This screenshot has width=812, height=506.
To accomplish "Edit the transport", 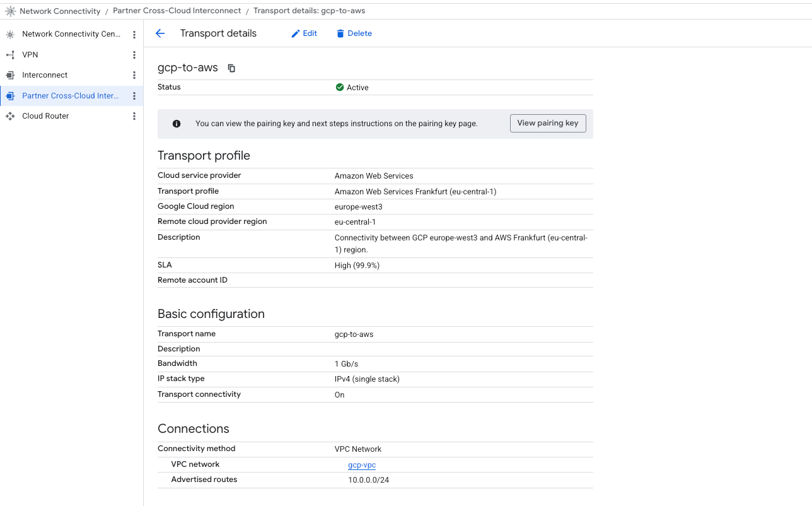I will pos(304,33).
